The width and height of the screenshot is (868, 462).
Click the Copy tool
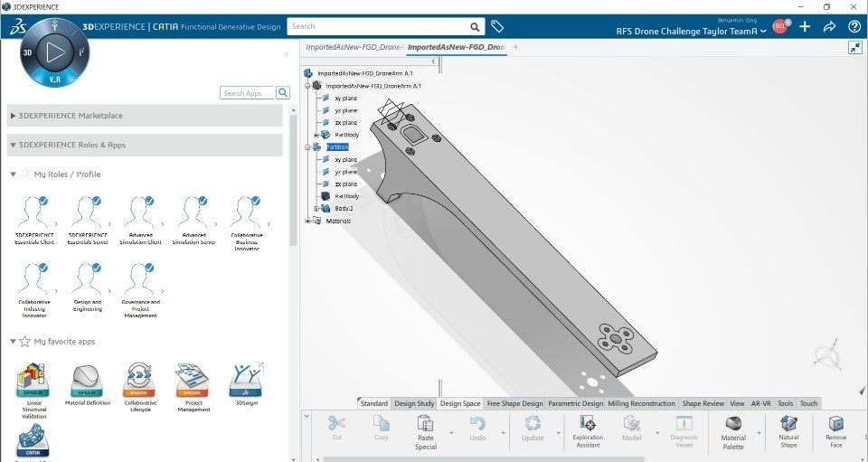coord(381,428)
